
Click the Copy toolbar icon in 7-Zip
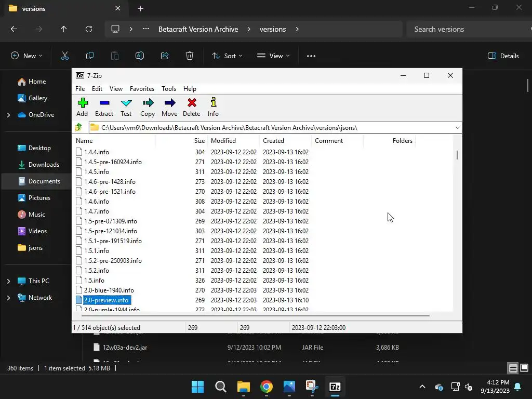(148, 107)
